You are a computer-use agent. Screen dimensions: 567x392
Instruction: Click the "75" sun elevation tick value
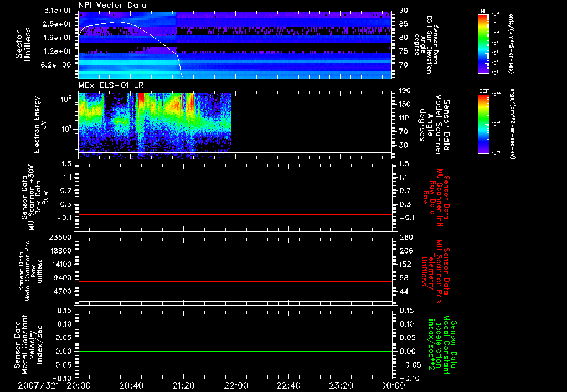click(404, 51)
